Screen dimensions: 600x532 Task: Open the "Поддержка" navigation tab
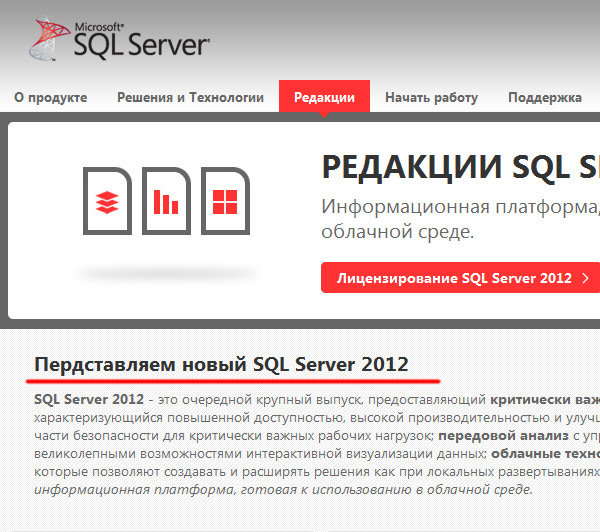click(544, 97)
